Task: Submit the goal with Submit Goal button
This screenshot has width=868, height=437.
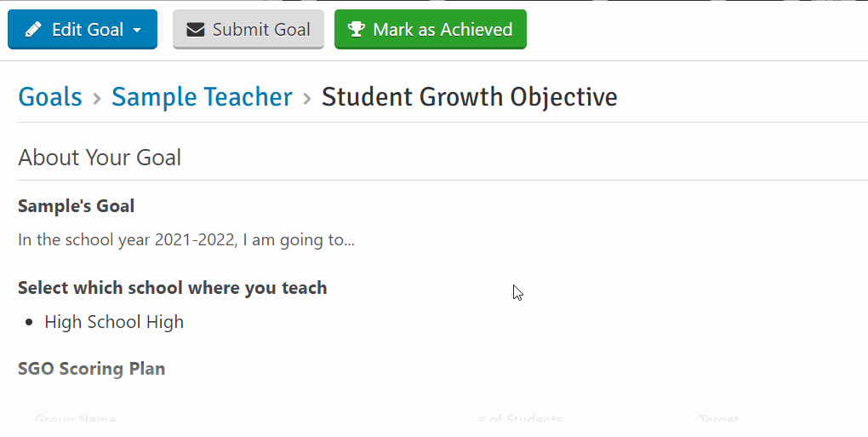Action: (248, 29)
